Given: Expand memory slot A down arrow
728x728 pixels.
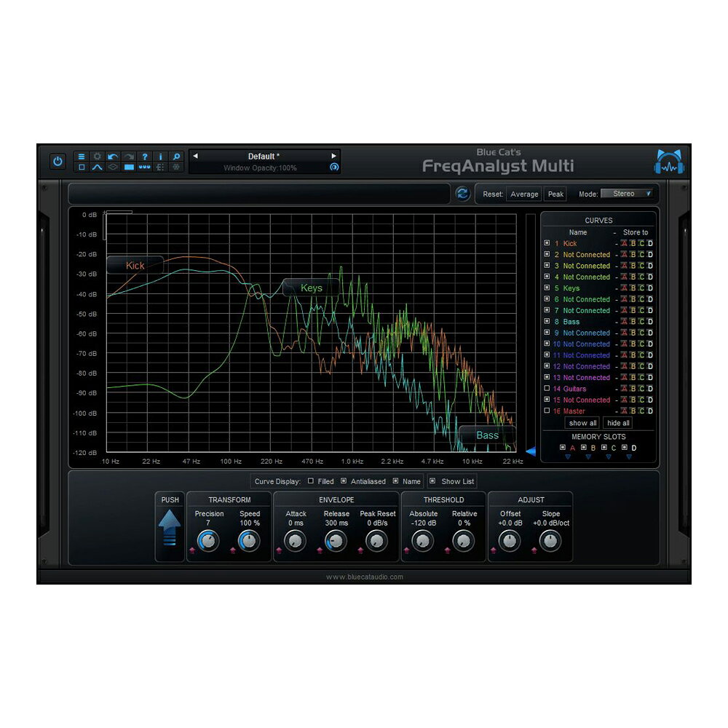Looking at the screenshot, I should [568, 457].
